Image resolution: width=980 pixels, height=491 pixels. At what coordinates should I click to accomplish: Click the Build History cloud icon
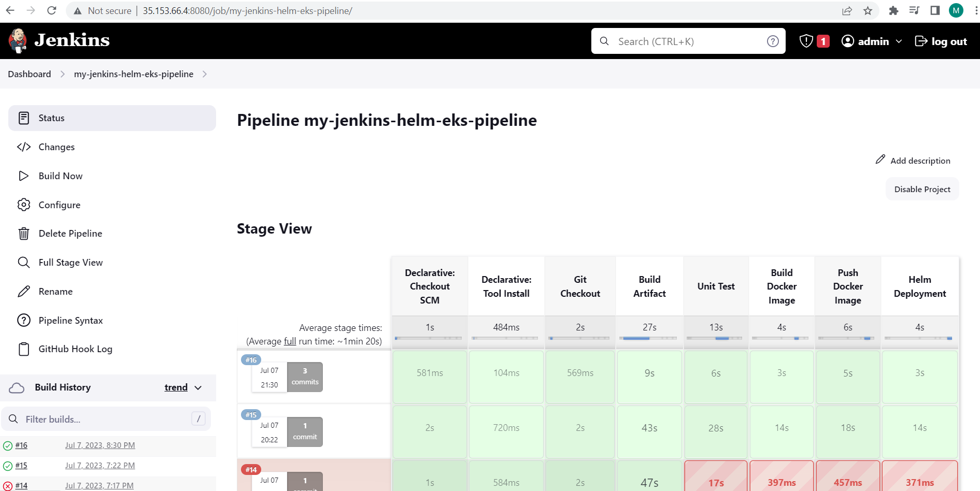[x=17, y=387]
